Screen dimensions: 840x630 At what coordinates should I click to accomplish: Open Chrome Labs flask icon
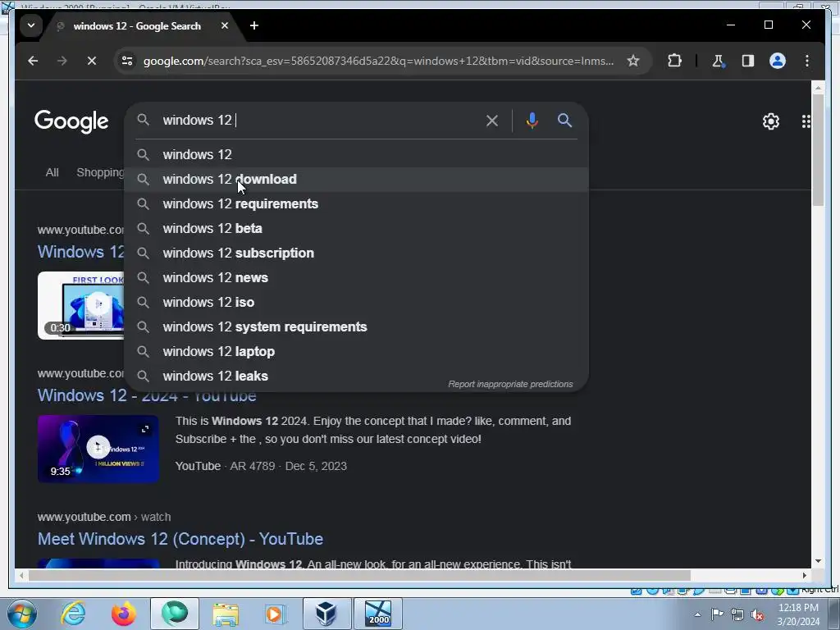(718, 61)
